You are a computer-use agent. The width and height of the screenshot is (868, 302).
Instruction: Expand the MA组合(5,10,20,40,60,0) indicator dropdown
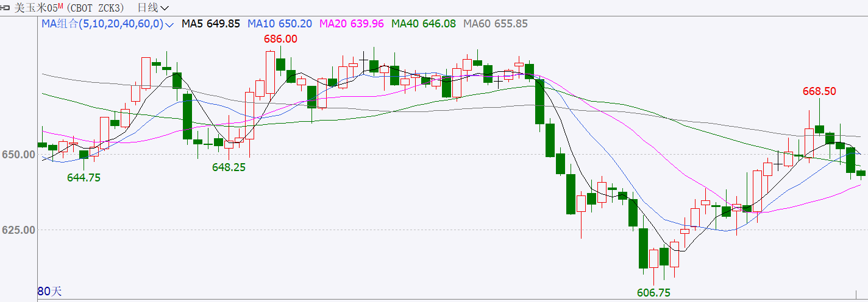pyautogui.click(x=107, y=24)
